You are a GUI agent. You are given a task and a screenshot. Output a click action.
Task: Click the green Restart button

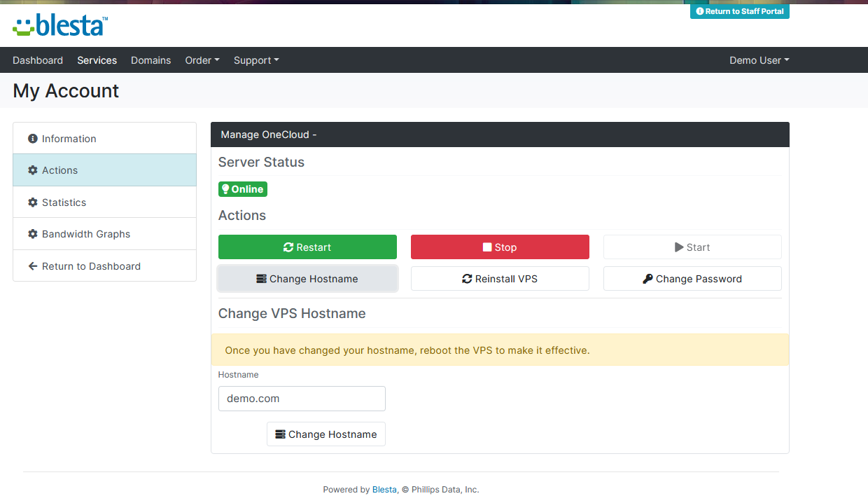pyautogui.click(x=307, y=247)
